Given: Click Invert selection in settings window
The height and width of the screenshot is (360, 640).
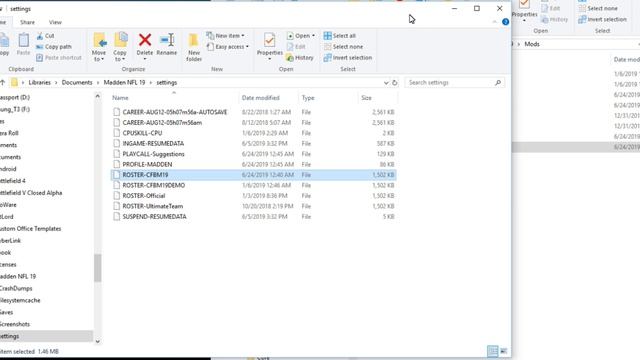Looking at the screenshot, I should click(x=348, y=58).
